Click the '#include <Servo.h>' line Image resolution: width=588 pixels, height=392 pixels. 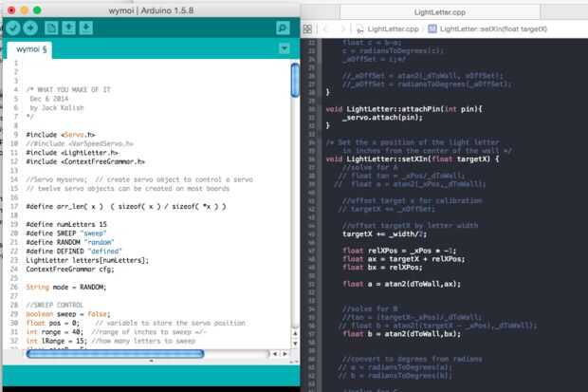[61, 135]
